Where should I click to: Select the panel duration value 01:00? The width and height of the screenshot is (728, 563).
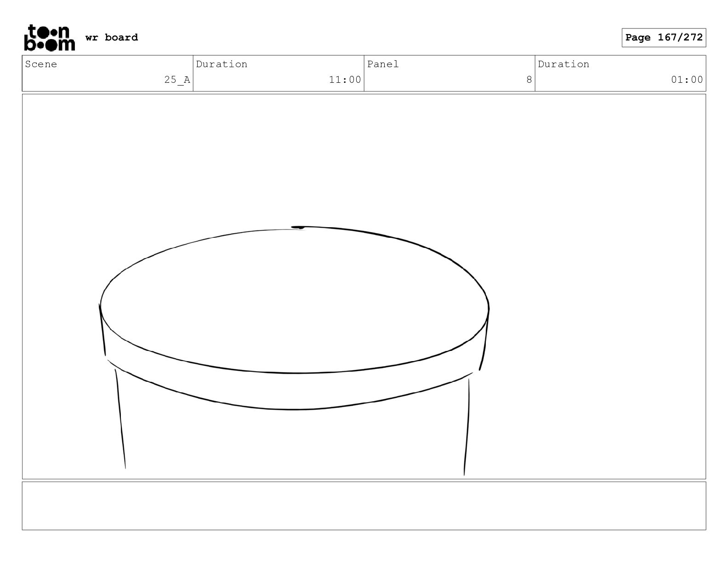tap(687, 80)
